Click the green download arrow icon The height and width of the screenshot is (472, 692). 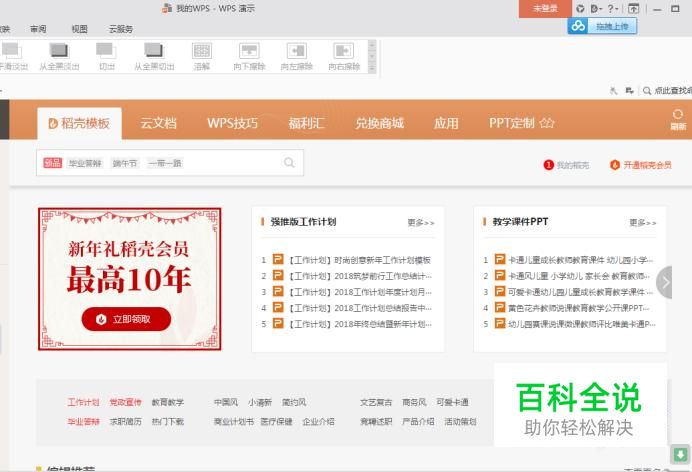[x=680, y=454]
